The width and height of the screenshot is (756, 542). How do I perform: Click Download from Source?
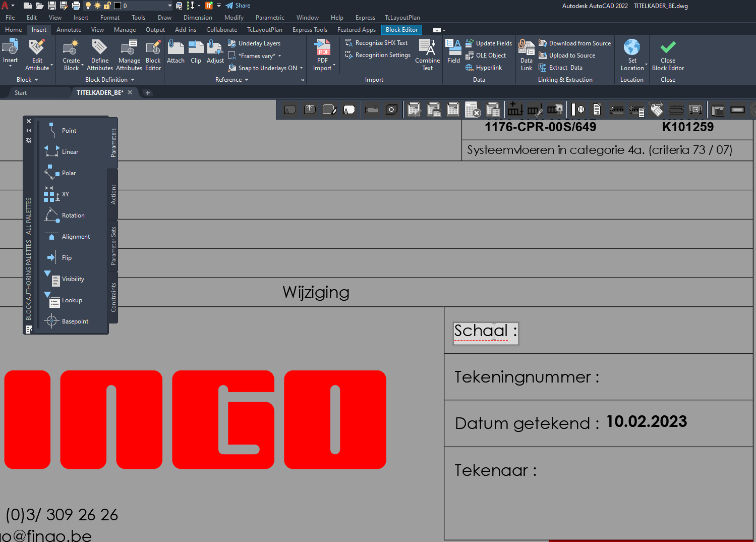[x=574, y=43]
